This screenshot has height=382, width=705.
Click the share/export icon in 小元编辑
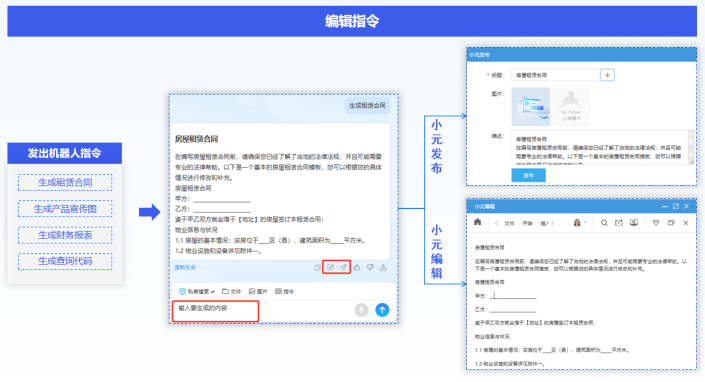click(619, 222)
